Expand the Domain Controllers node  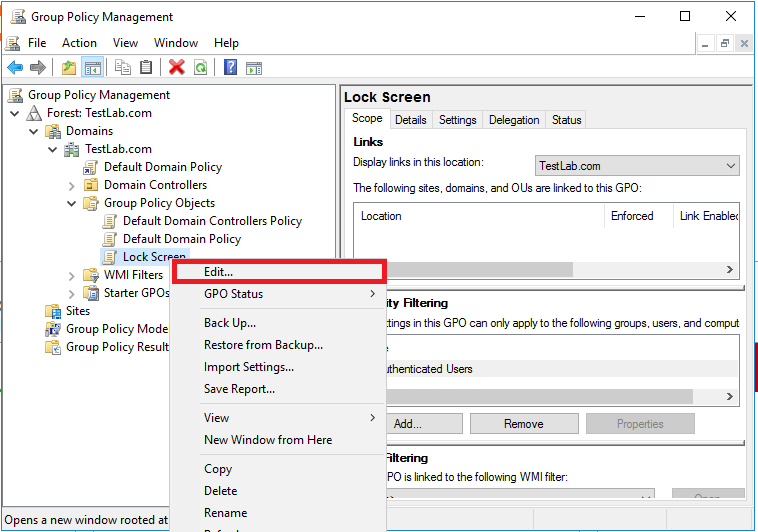(72, 185)
